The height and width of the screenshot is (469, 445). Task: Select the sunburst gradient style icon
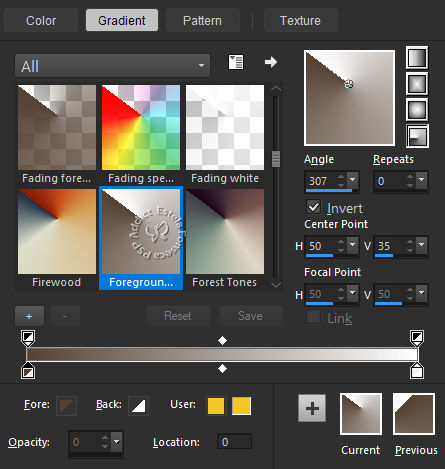[x=417, y=110]
